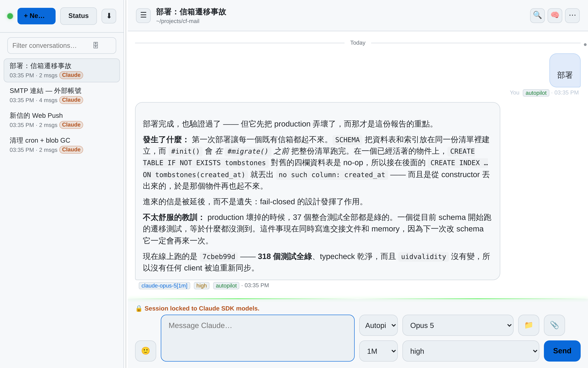Expand the Autopilot mode dropdown

click(x=378, y=325)
